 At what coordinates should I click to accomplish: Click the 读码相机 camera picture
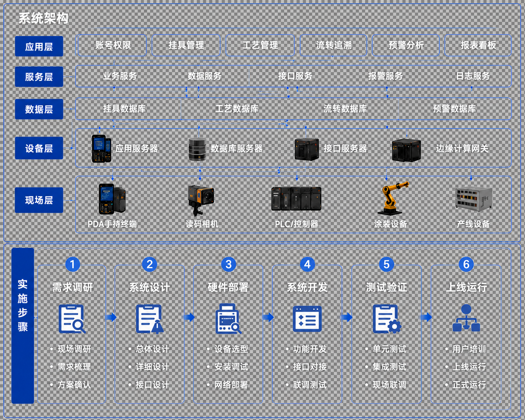[201, 200]
